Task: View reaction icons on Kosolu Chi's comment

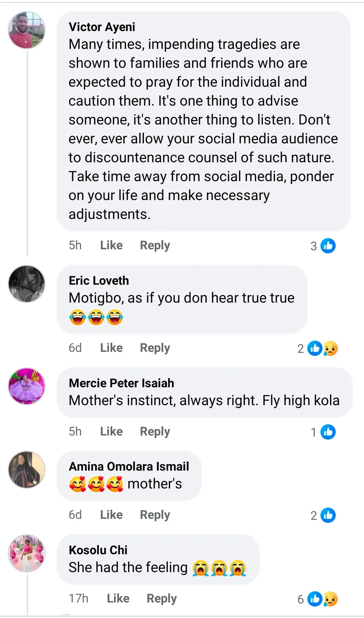Action: tap(323, 599)
